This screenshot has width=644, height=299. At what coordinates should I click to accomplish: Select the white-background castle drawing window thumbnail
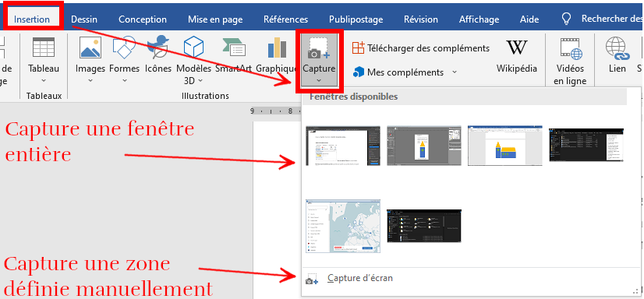(x=504, y=146)
